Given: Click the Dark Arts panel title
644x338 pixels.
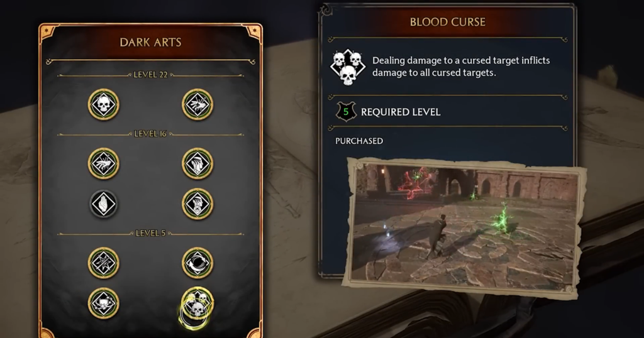Looking at the screenshot, I should (x=150, y=42).
